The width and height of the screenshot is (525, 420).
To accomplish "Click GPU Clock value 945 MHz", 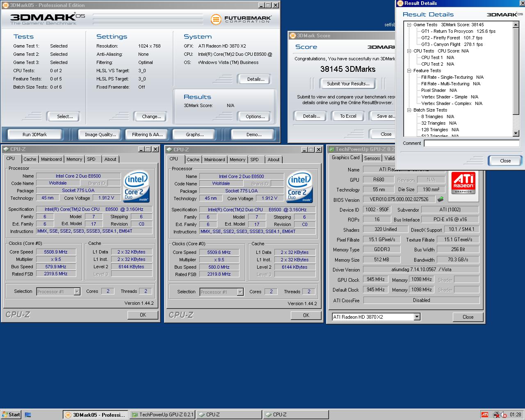I will tap(376, 280).
